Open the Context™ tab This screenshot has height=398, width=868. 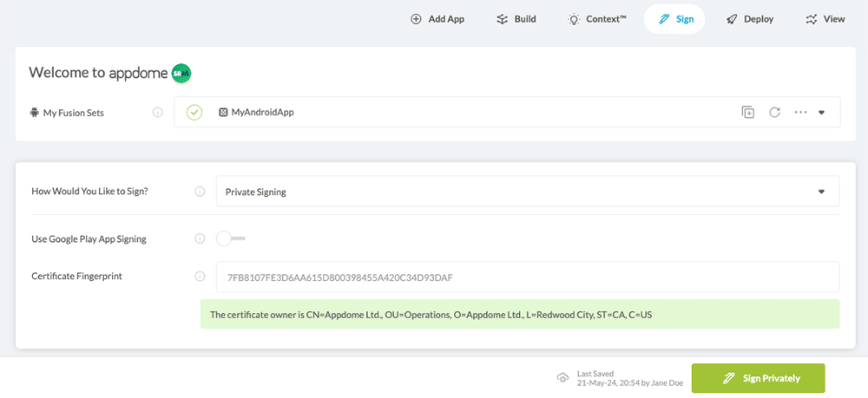coord(597,19)
